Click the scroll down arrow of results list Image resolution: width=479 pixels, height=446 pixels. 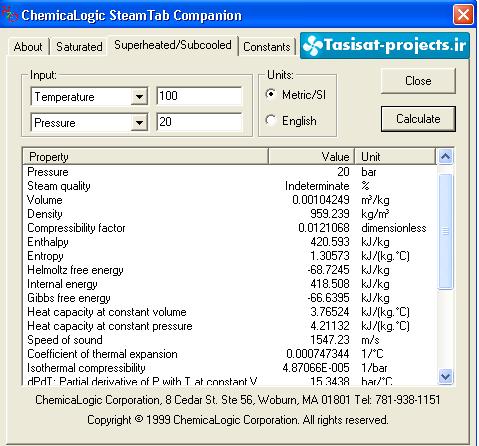[x=445, y=377]
